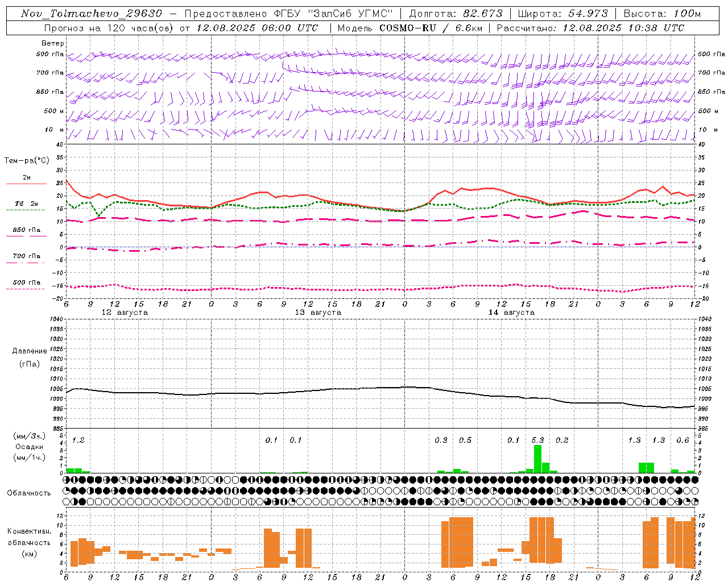728x582 pixels.
Task: Select the 13 августа date label
Action: tap(318, 313)
